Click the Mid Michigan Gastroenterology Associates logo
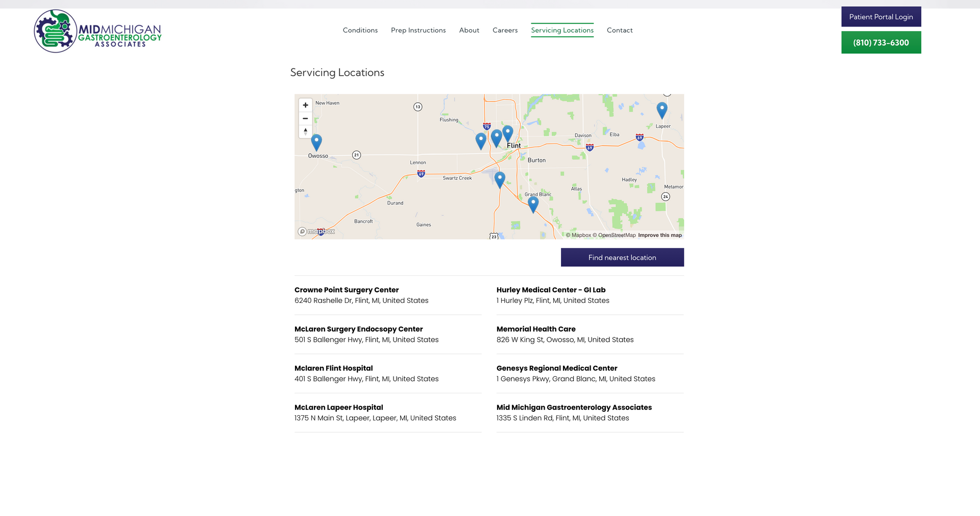Viewport: 980px width, 516px height. (97, 31)
